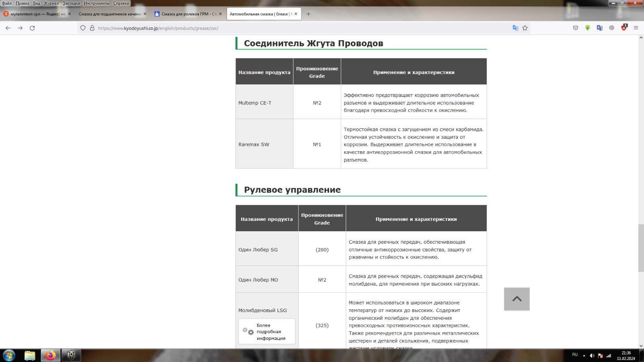This screenshot has height=362, width=644.
Task: Reload the current page
Action: click(32, 28)
